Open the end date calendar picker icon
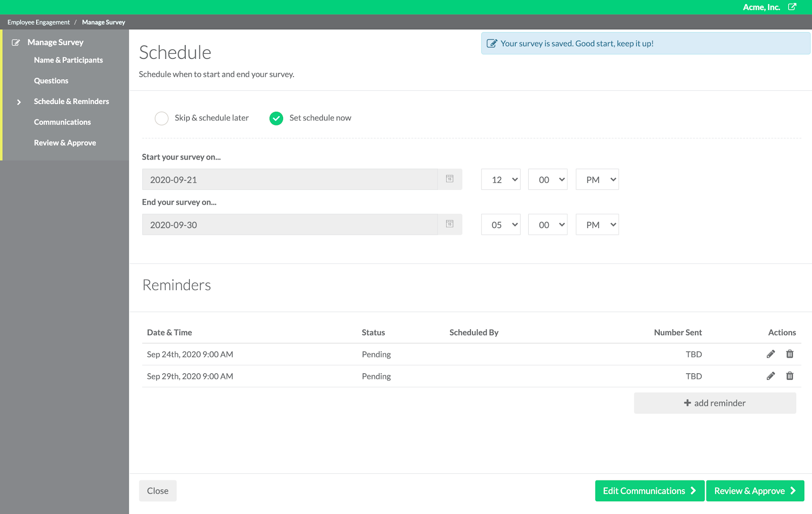This screenshot has height=514, width=812. pyautogui.click(x=450, y=224)
